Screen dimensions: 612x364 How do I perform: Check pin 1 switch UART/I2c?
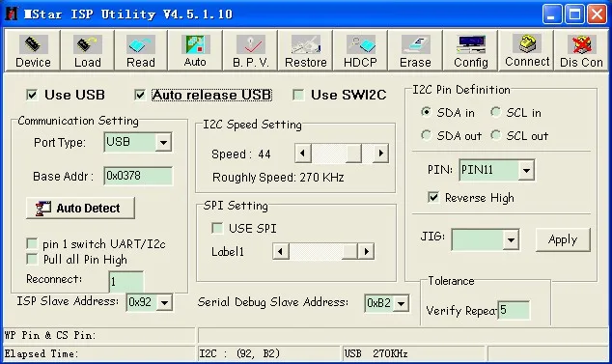[32, 244]
